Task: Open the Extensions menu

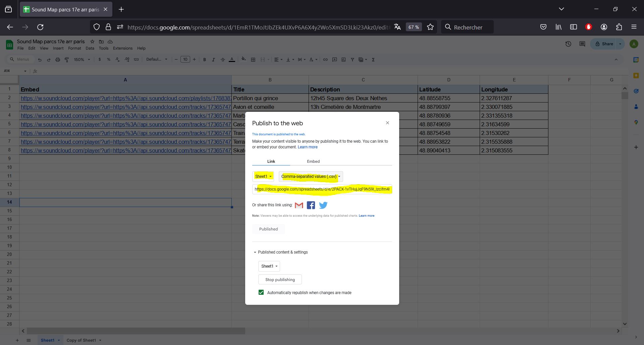Action: click(x=123, y=48)
